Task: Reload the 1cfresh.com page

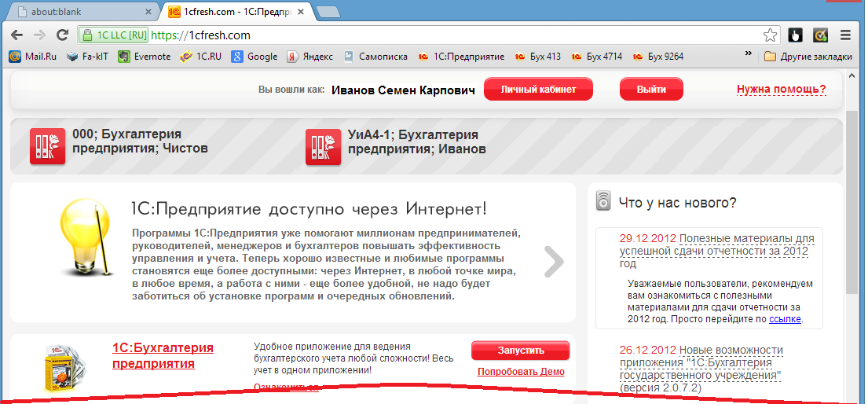Action: coord(63,35)
